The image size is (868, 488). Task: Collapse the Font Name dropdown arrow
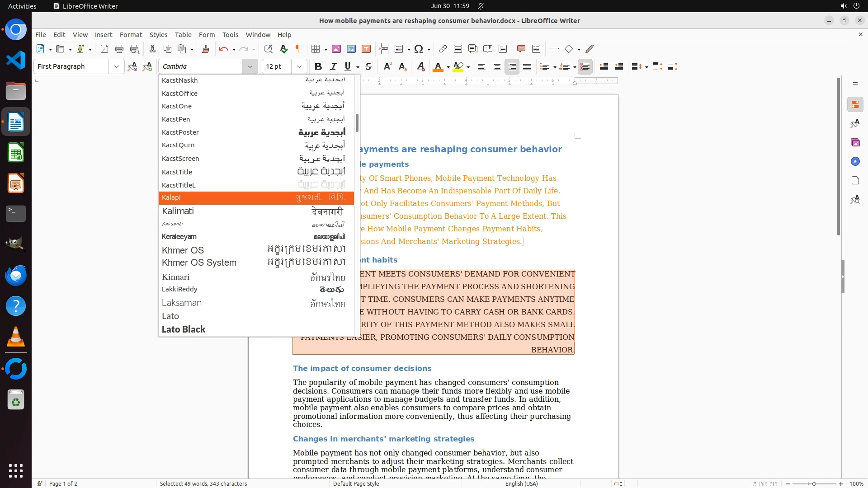click(x=250, y=66)
